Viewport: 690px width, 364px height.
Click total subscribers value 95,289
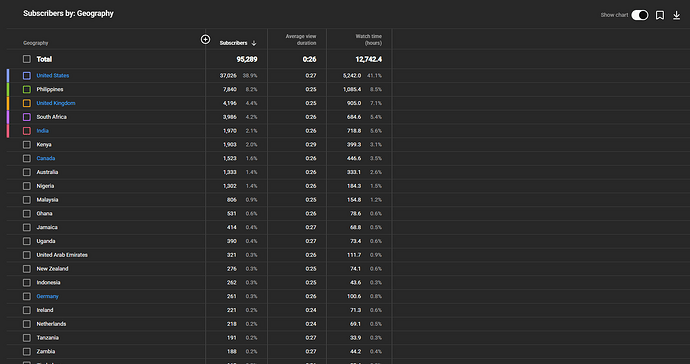point(247,59)
